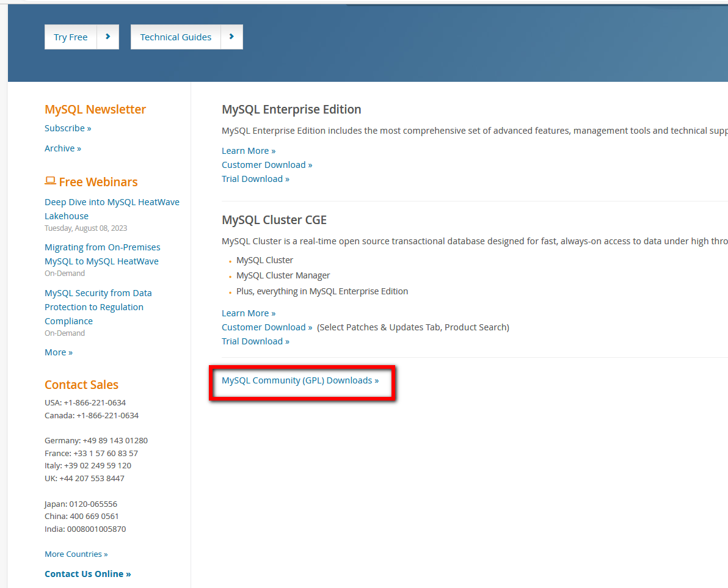Viewport: 728px width, 588px height.
Task: Click the arrow icon beside Technical Guides
Action: coord(231,37)
